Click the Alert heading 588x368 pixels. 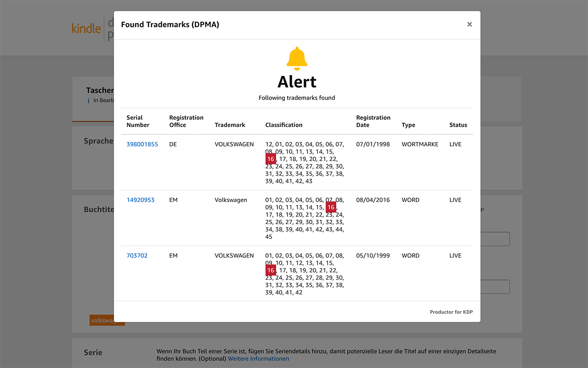point(297,81)
